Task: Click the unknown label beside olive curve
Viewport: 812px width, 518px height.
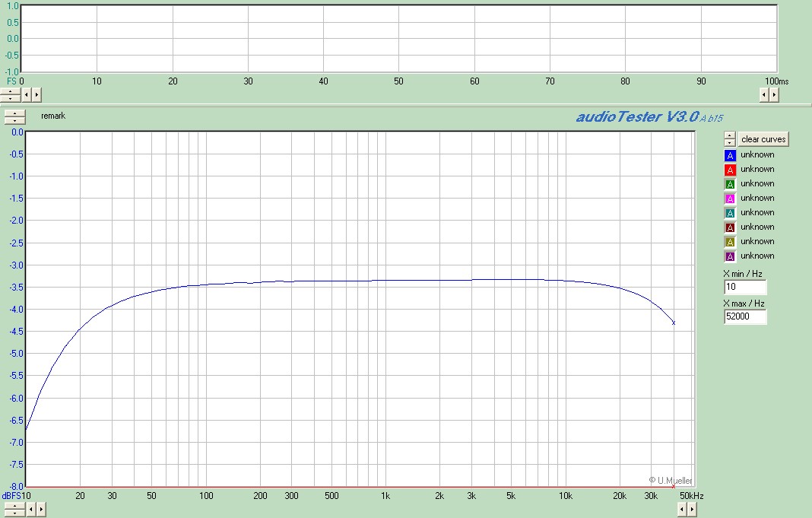Action: [x=757, y=241]
